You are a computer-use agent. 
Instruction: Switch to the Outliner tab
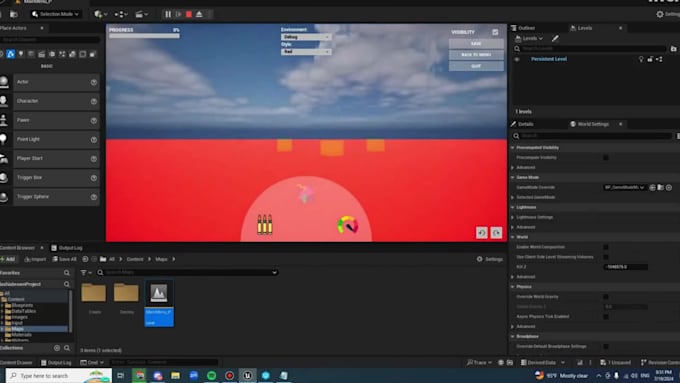click(x=526, y=28)
